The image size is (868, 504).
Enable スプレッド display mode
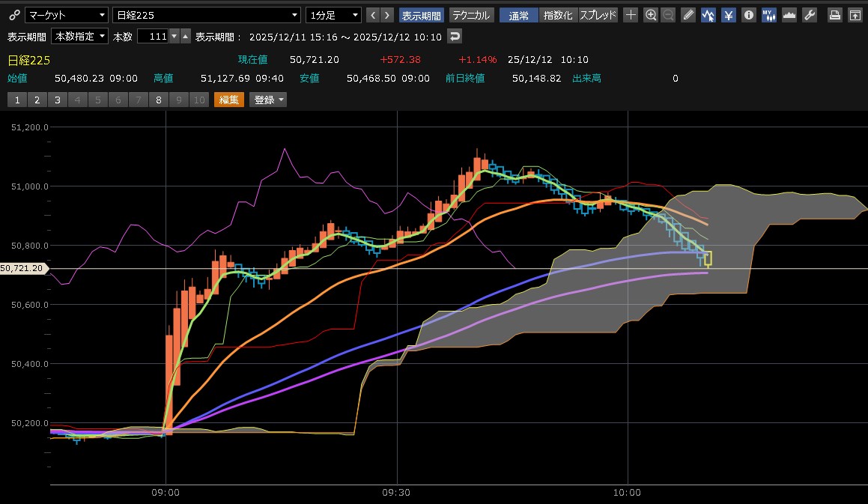coord(598,15)
